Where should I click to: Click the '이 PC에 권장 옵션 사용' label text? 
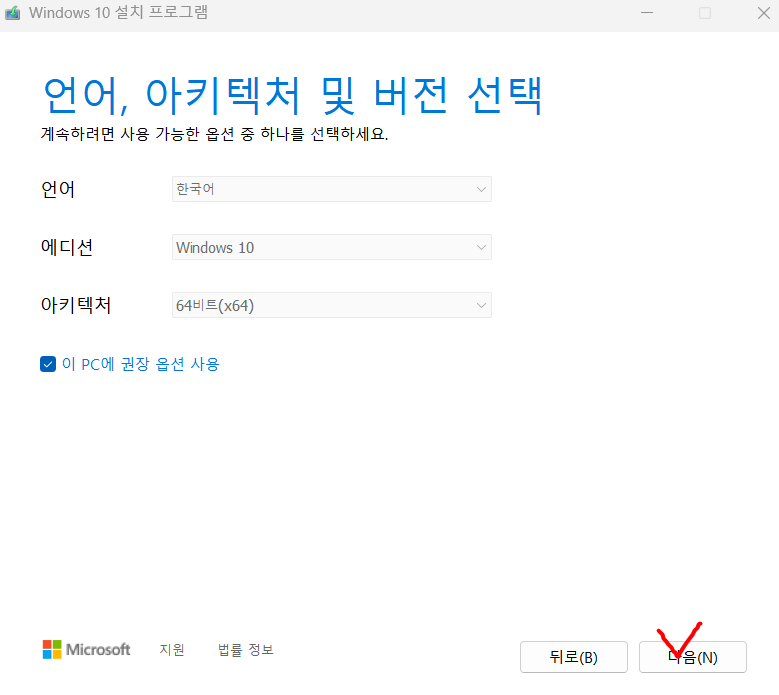point(141,364)
